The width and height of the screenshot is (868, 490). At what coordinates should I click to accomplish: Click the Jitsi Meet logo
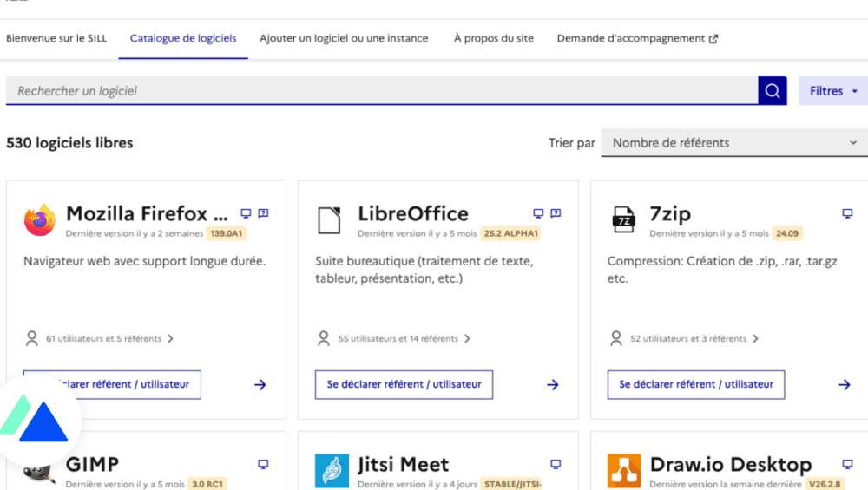point(332,471)
